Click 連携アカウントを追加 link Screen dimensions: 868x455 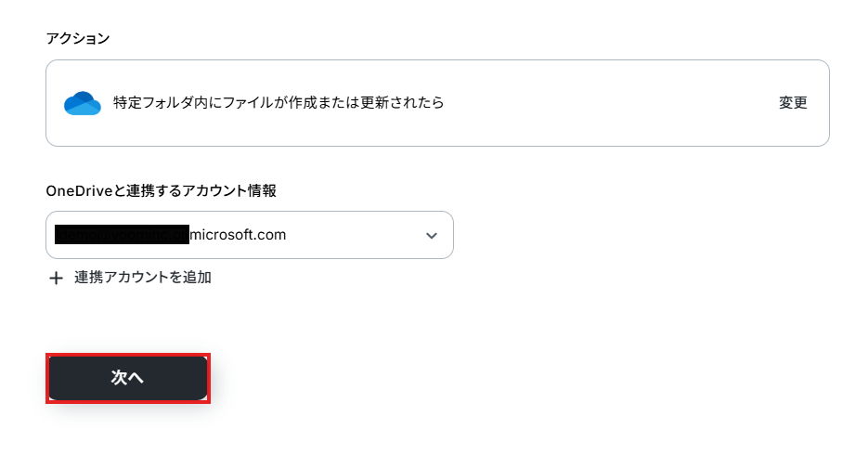click(x=143, y=278)
